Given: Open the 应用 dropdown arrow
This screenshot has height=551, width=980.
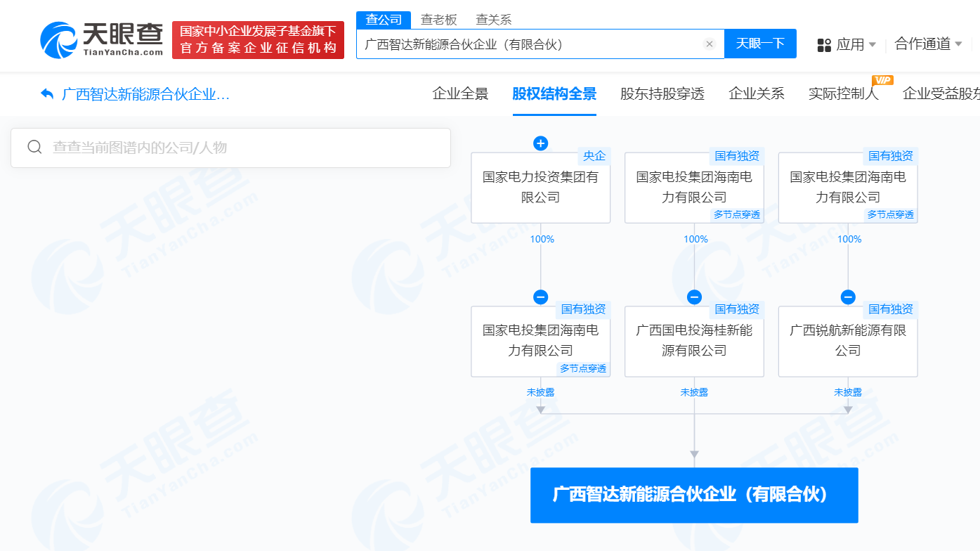Looking at the screenshot, I should [x=873, y=44].
